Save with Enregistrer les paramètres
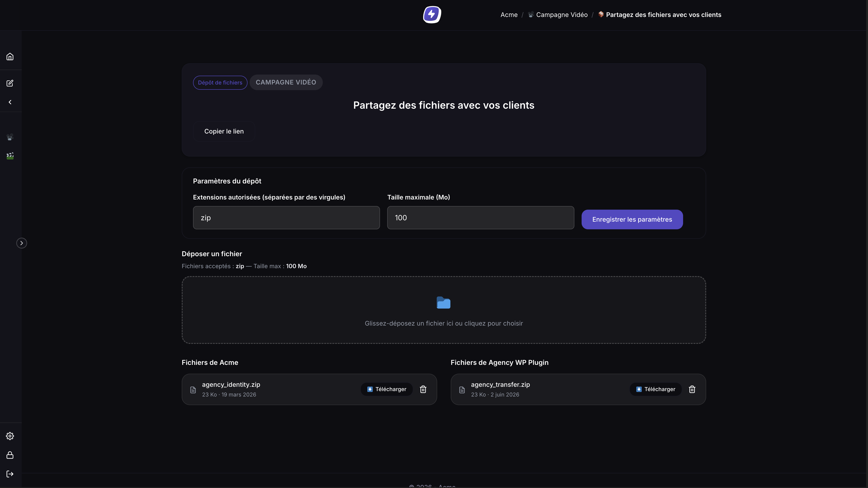Screen dimensions: 868x488 (632, 220)
